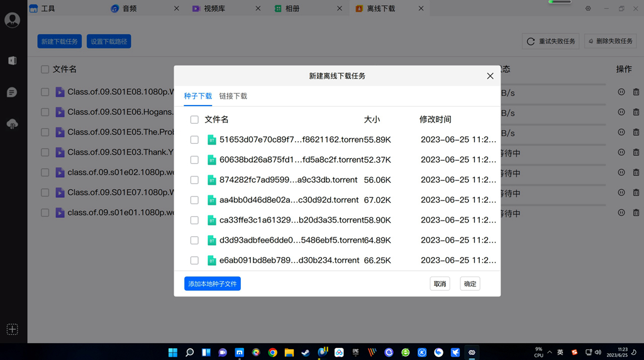
Task: Open Windows Start menu
Action: [173, 352]
